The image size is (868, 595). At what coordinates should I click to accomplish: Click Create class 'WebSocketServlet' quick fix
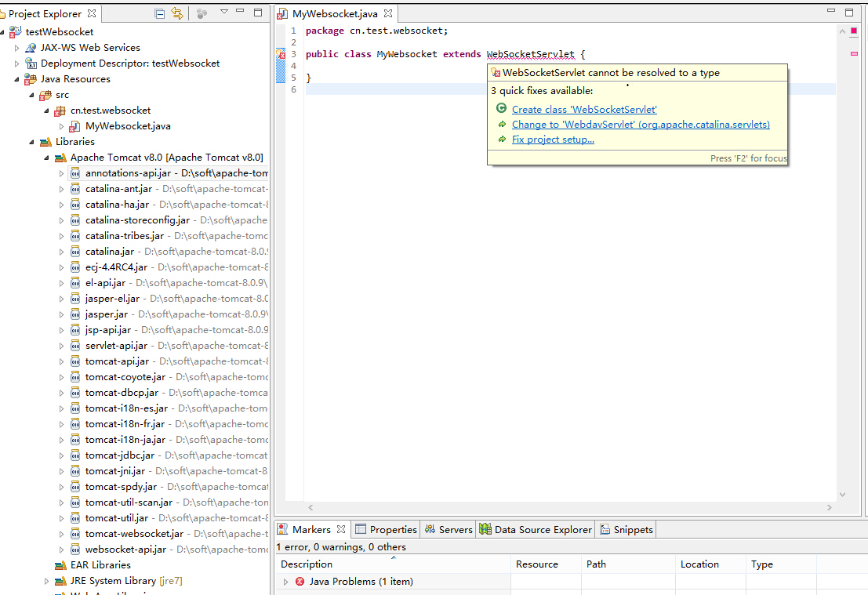pyautogui.click(x=584, y=110)
